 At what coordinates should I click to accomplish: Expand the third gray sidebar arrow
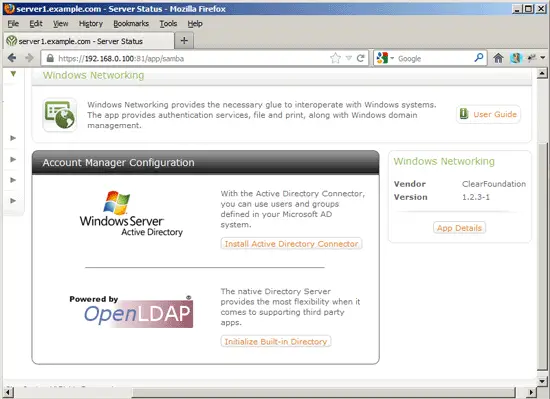click(x=13, y=180)
